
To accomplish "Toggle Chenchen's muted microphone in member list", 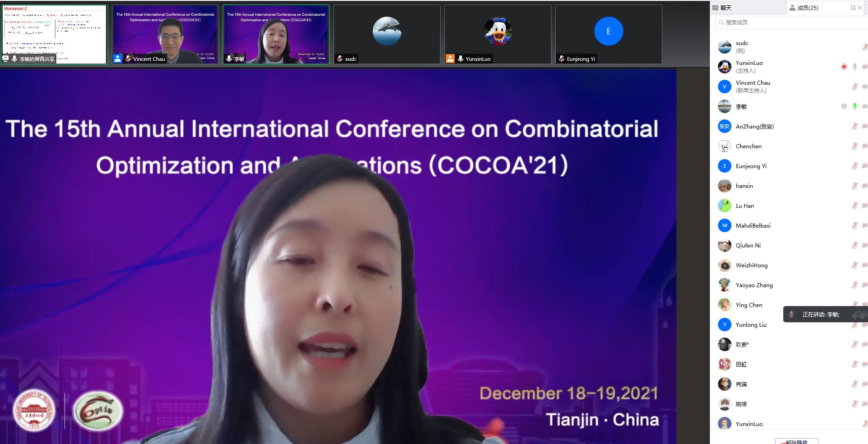I will click(x=854, y=146).
